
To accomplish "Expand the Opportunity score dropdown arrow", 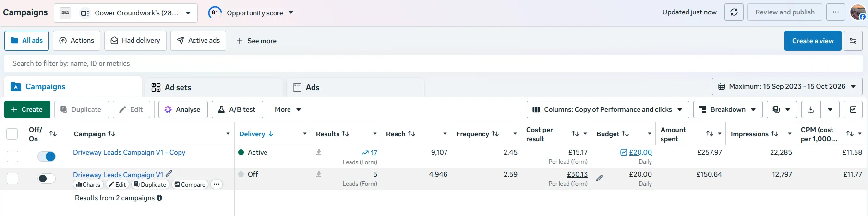I will pyautogui.click(x=291, y=13).
